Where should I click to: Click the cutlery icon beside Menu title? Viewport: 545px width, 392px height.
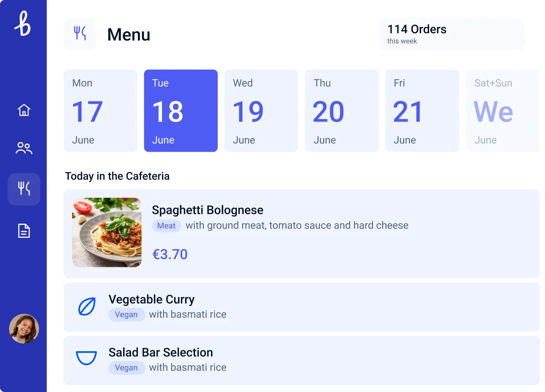tap(80, 34)
